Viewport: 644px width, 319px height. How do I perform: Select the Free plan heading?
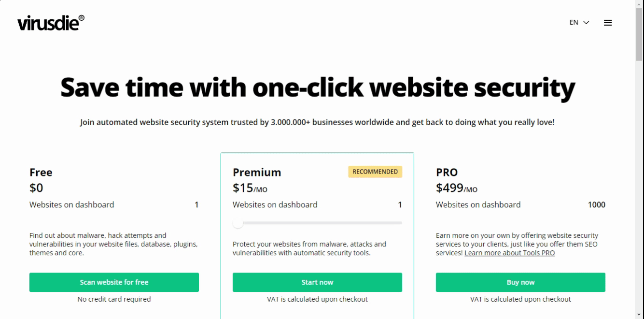pyautogui.click(x=41, y=172)
